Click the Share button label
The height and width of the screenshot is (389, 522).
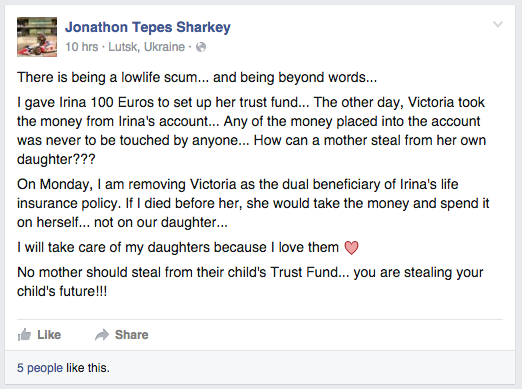click(132, 335)
